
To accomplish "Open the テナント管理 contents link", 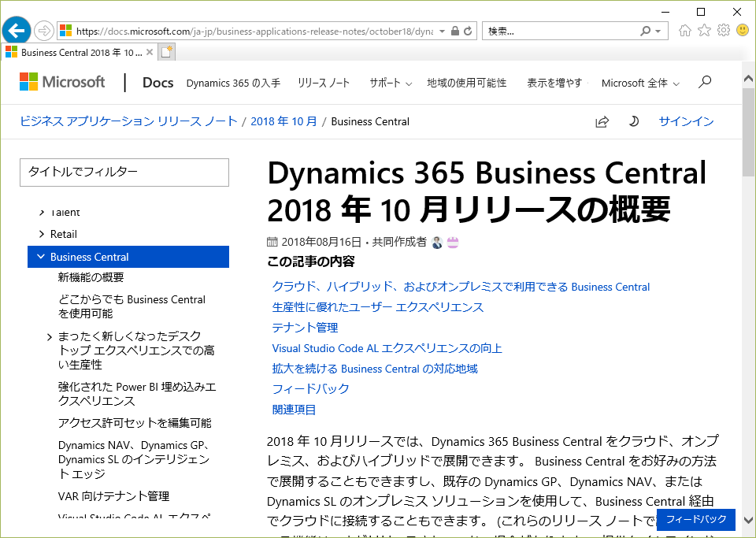I will point(305,328).
